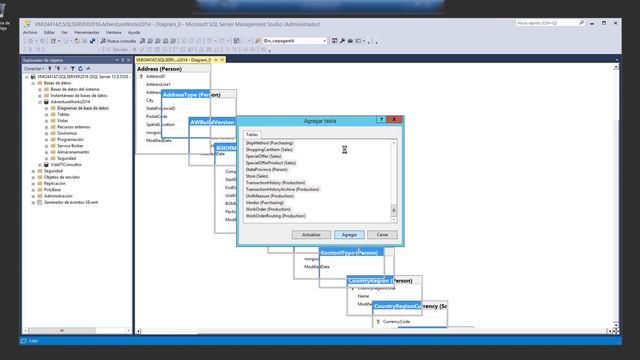Viewport: 640px width, 360px height.
Task: Select Service Broker tree item
Action: pyautogui.click(x=70, y=146)
